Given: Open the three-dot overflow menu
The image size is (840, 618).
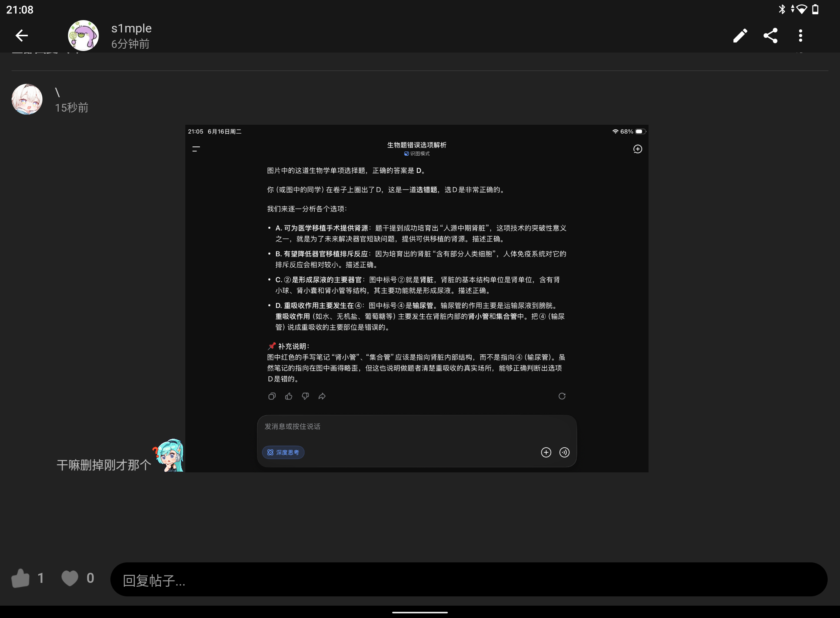Looking at the screenshot, I should [801, 36].
